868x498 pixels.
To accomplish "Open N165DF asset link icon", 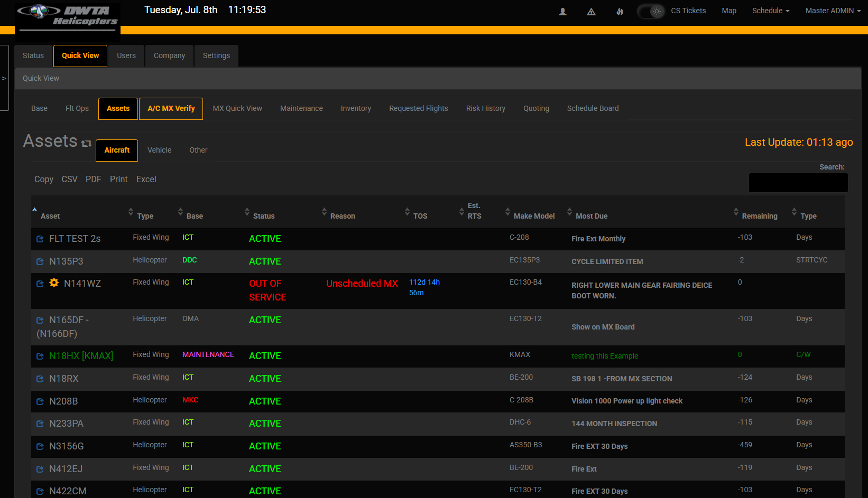I will pyautogui.click(x=40, y=321).
